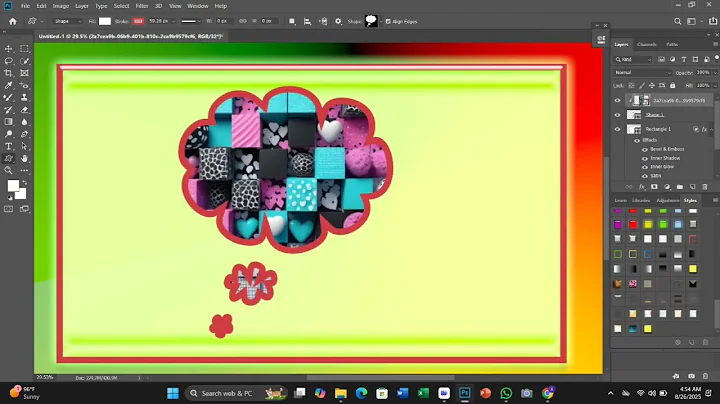Select the Brush tool
This screenshot has height=404, width=720.
point(8,97)
